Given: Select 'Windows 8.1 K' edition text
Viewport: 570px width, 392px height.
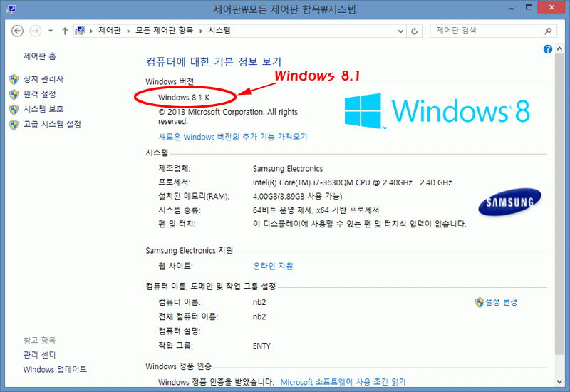Looking at the screenshot, I should [184, 98].
